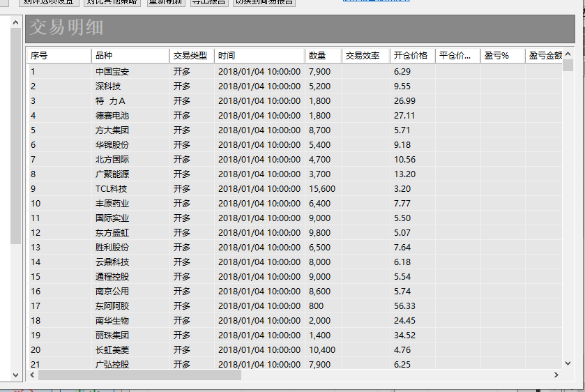Click the 测评选项设置 button at top
This screenshot has width=585, height=392.
coord(48,2)
